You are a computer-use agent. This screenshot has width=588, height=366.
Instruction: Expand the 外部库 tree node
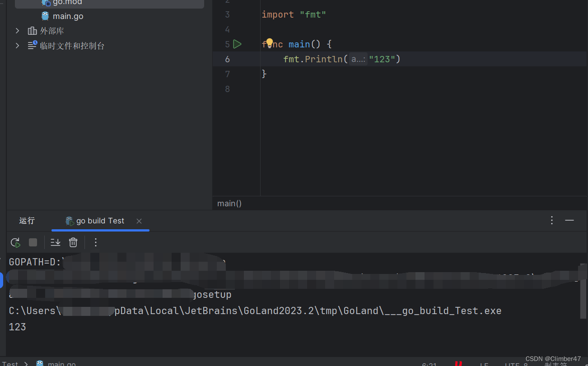[17, 31]
